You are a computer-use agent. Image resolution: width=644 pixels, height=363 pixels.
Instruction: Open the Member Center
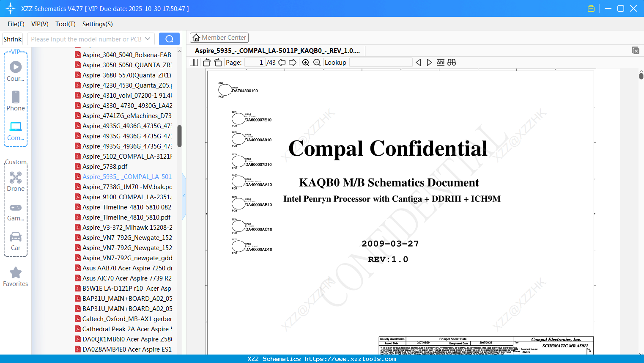(219, 38)
